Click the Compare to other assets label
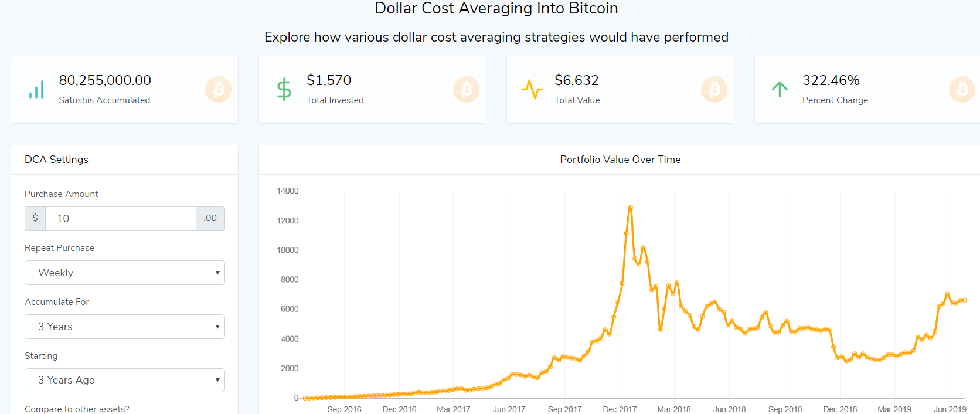This screenshot has height=414, width=980. tap(77, 409)
